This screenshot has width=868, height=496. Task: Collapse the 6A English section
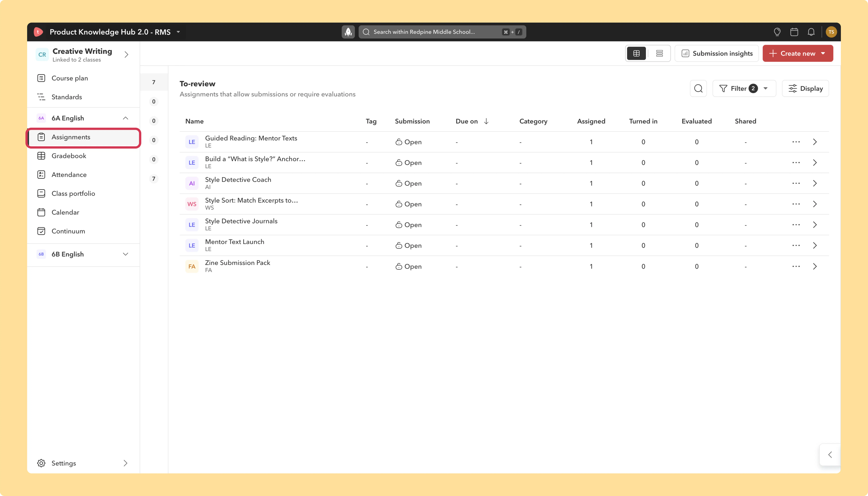[x=125, y=118]
